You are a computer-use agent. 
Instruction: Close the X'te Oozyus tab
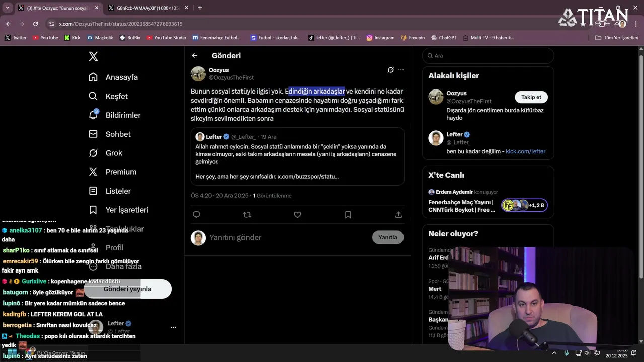click(x=96, y=8)
